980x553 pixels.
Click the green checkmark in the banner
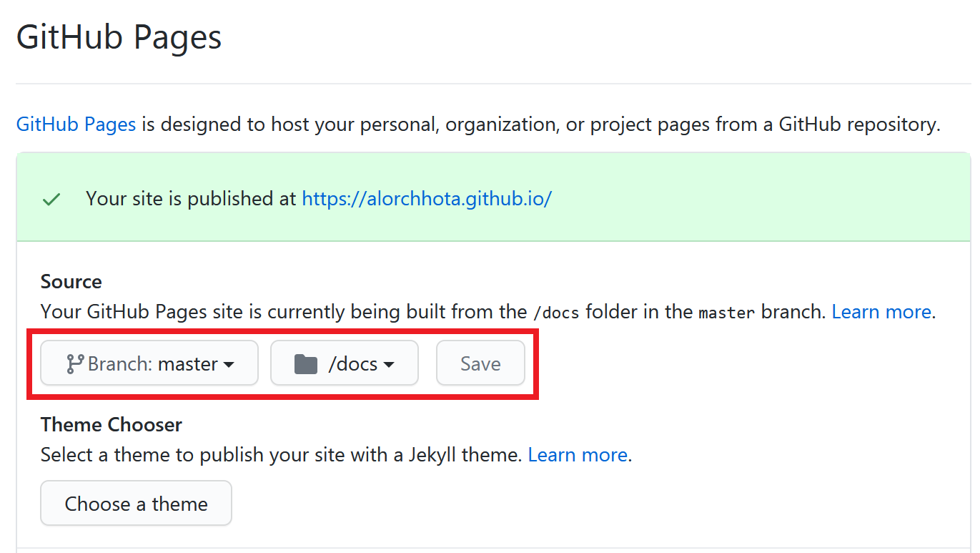(51, 198)
